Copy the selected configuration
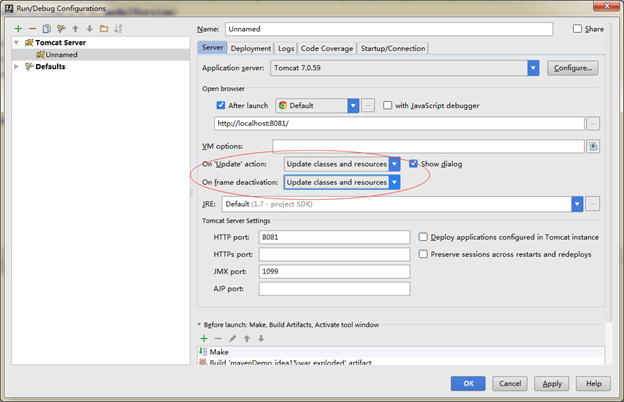 click(x=47, y=29)
